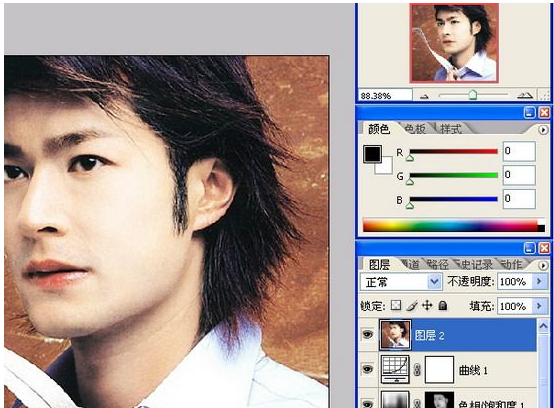Click the white background color swatch
This screenshot has height=408, width=554.
point(386,166)
